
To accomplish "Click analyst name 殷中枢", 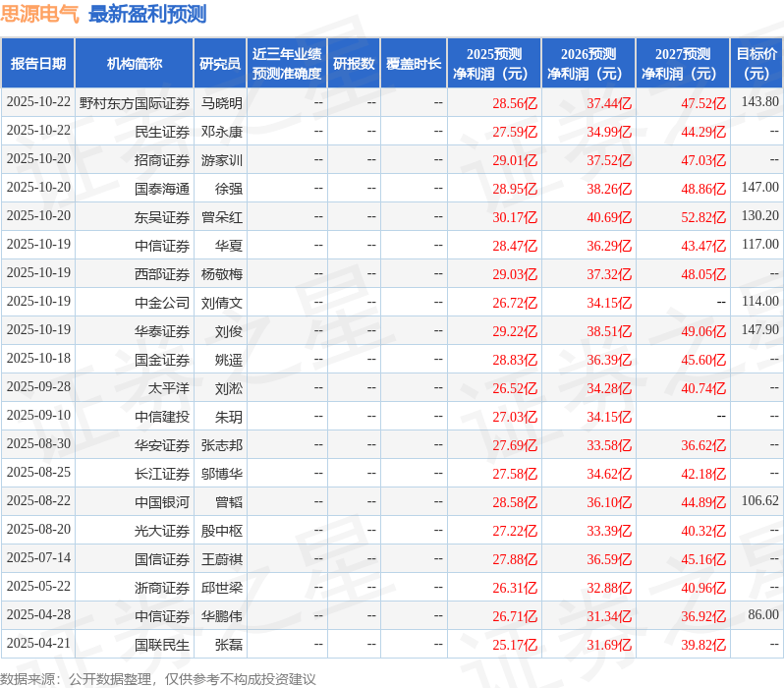I will 221,531.
